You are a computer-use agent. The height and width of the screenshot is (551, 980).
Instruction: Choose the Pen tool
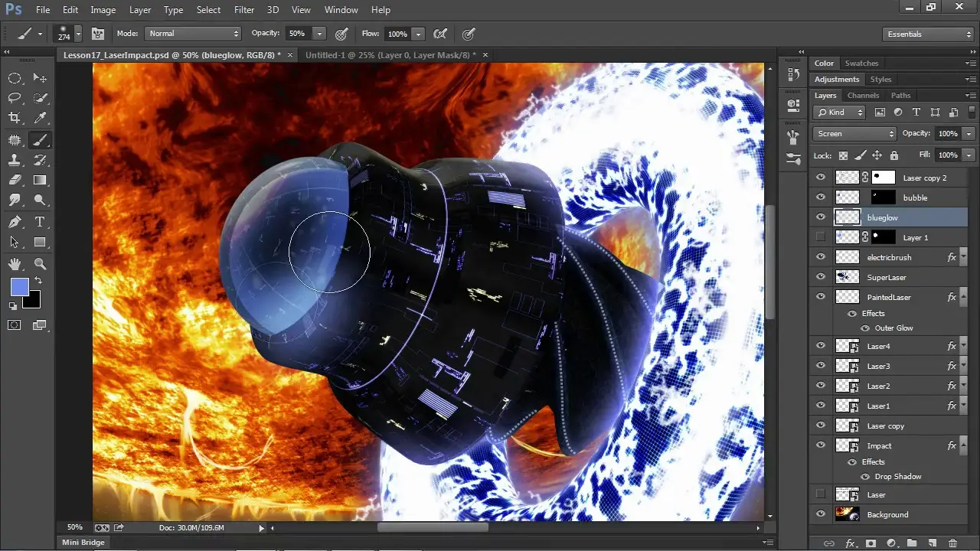coord(15,222)
